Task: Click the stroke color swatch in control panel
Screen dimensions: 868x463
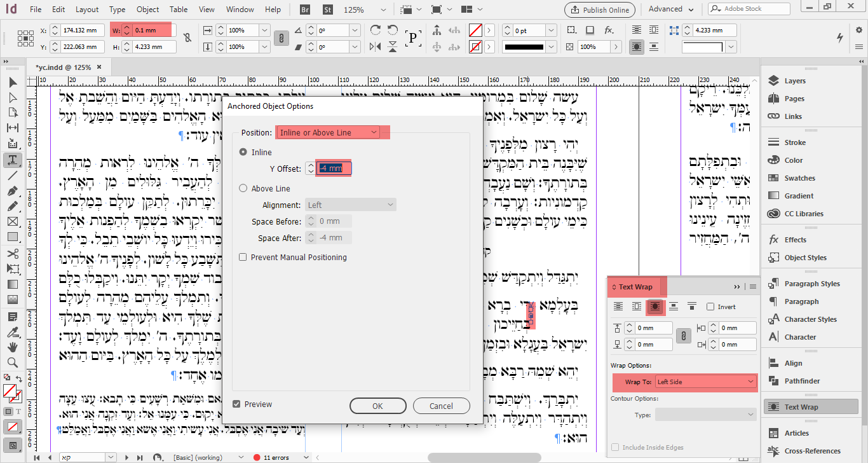Action: coord(475,47)
